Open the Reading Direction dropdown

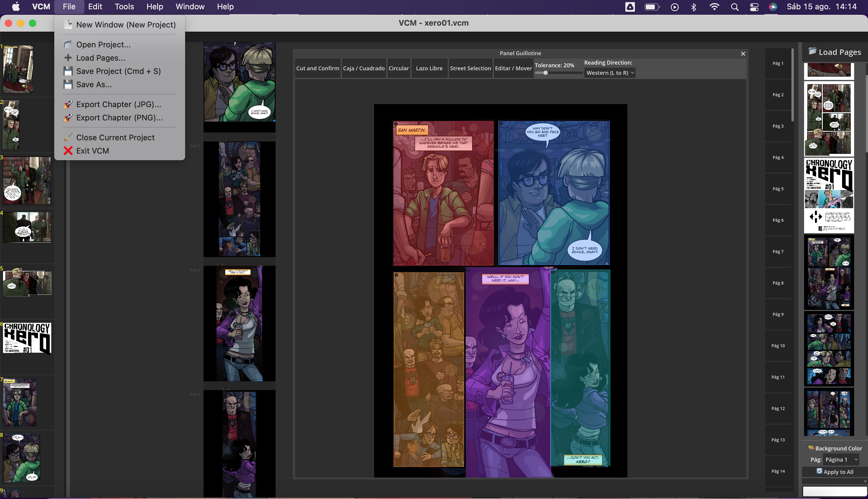pyautogui.click(x=610, y=73)
